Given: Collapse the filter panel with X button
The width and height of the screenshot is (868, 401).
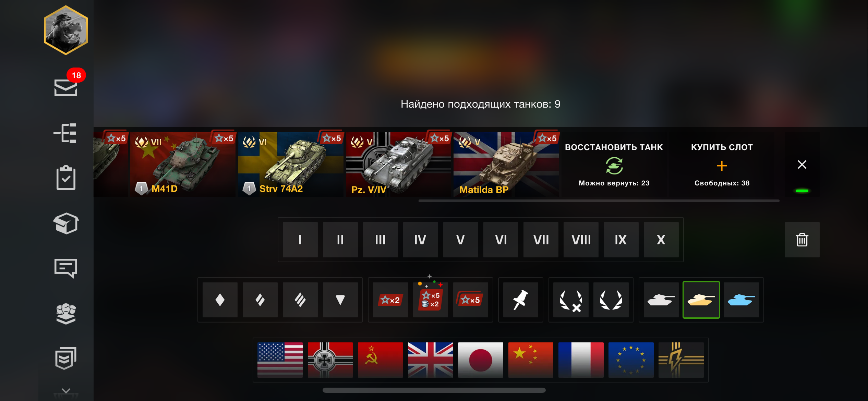Looking at the screenshot, I should [802, 165].
